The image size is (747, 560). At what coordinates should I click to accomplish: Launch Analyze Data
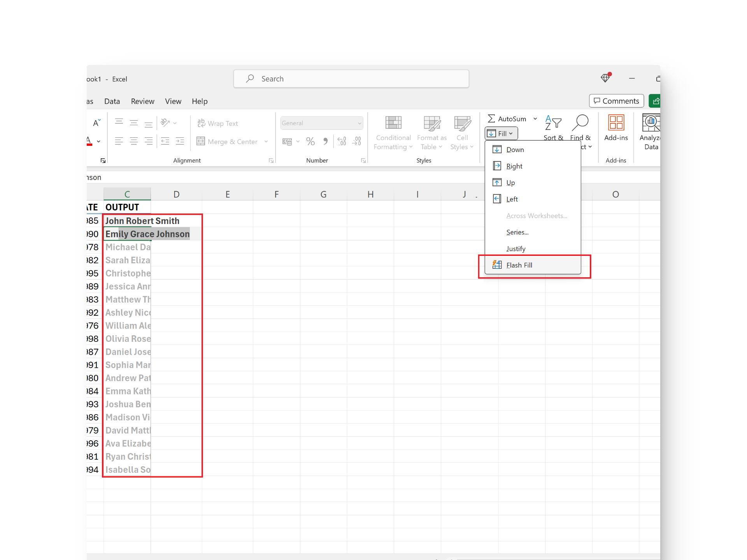pos(650,132)
